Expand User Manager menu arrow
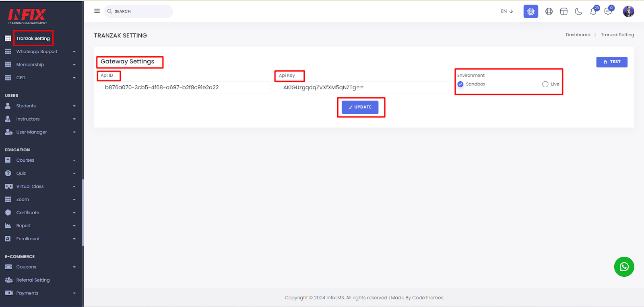The width and height of the screenshot is (644, 307). (x=74, y=132)
